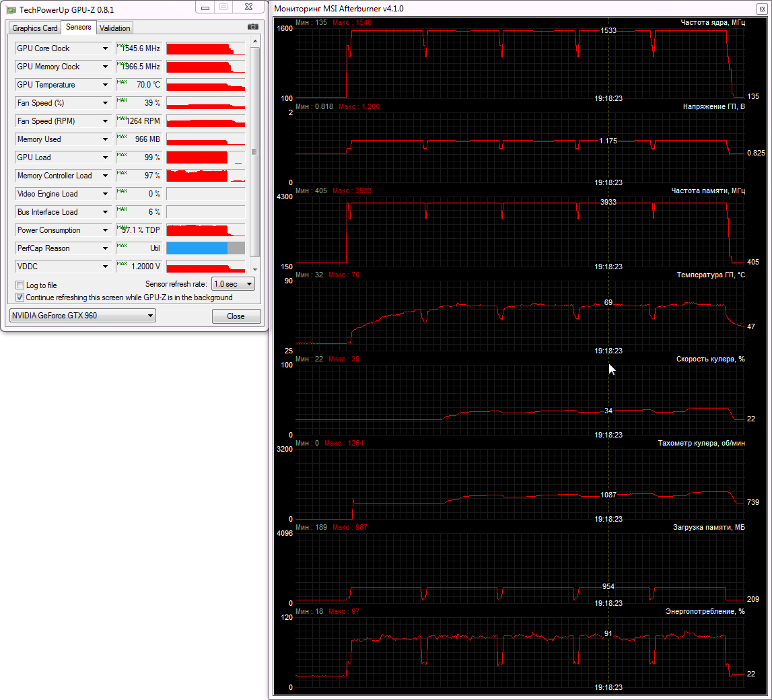The width and height of the screenshot is (772, 700).
Task: Click the camera screenshot icon in GPU-Z
Action: point(253,27)
